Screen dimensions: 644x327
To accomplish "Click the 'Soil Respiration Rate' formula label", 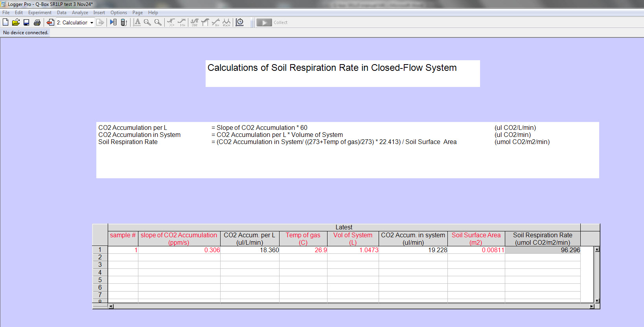I will point(128,142).
